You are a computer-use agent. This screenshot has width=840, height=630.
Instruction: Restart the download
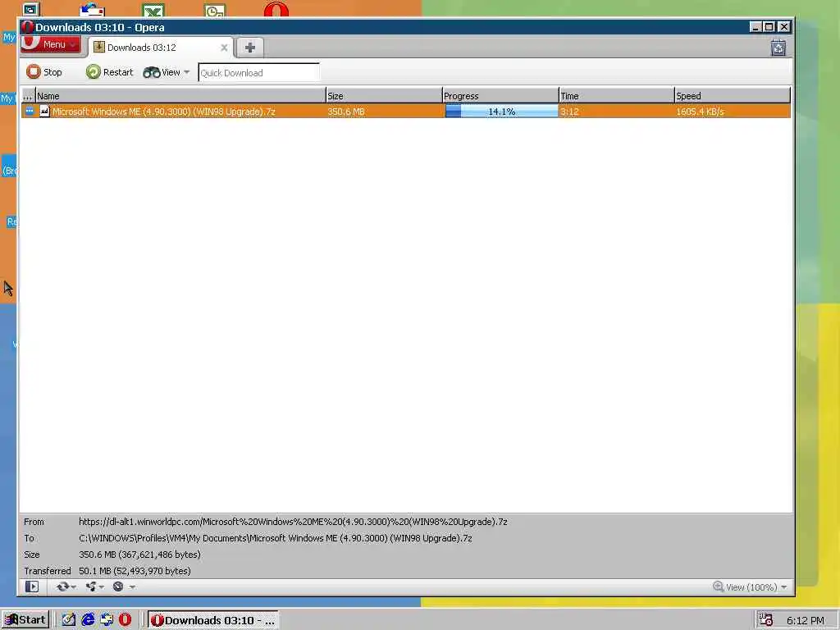(109, 72)
